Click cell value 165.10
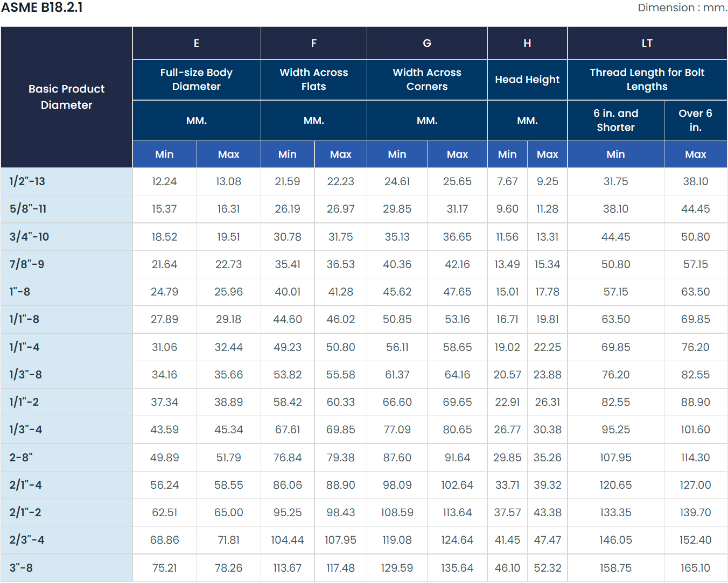 point(695,568)
